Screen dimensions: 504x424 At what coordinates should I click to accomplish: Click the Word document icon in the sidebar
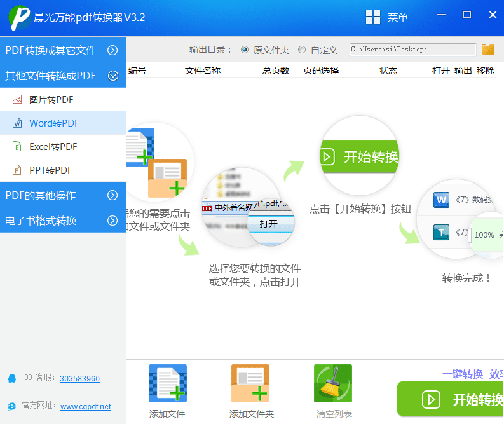(17, 123)
